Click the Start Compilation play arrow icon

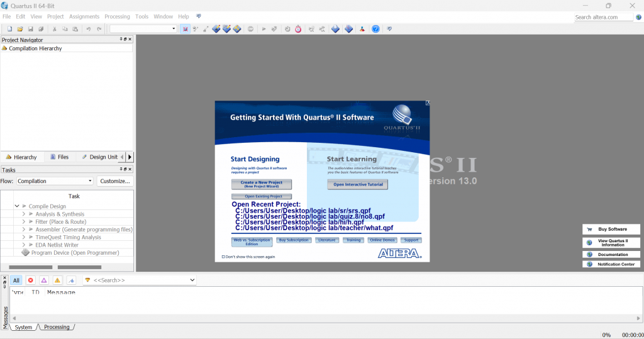click(x=264, y=29)
